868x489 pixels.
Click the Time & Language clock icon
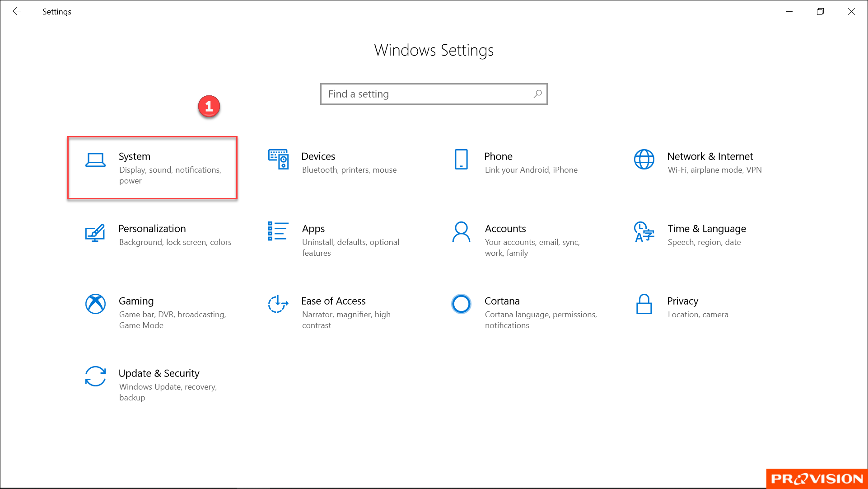tap(644, 231)
